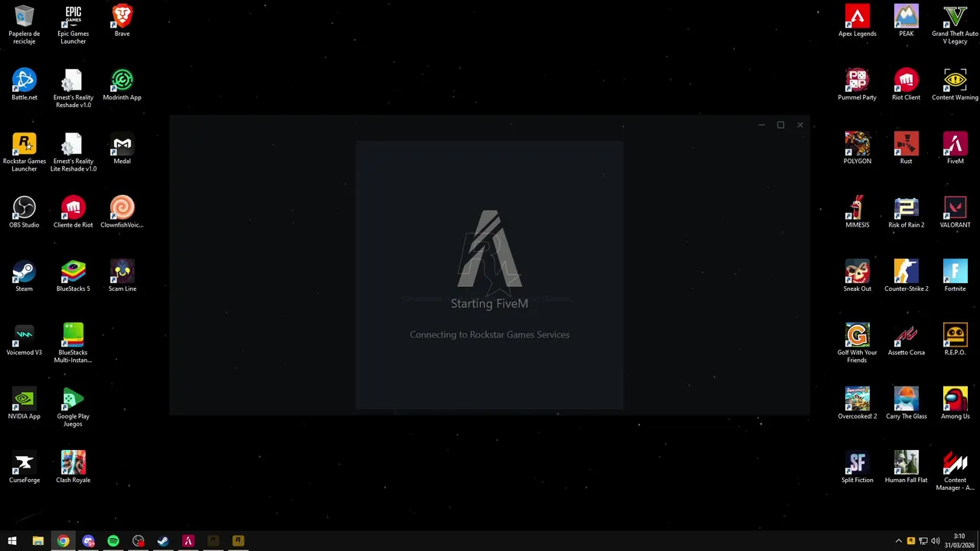Select the R.E.P.O. desktop shortcut
This screenshot has width=980, height=551.
(955, 340)
